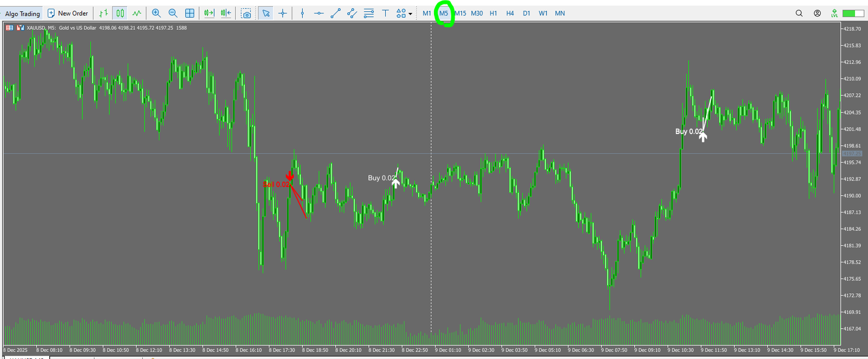
Task: Activate the crosshair tool
Action: pyautogui.click(x=283, y=13)
